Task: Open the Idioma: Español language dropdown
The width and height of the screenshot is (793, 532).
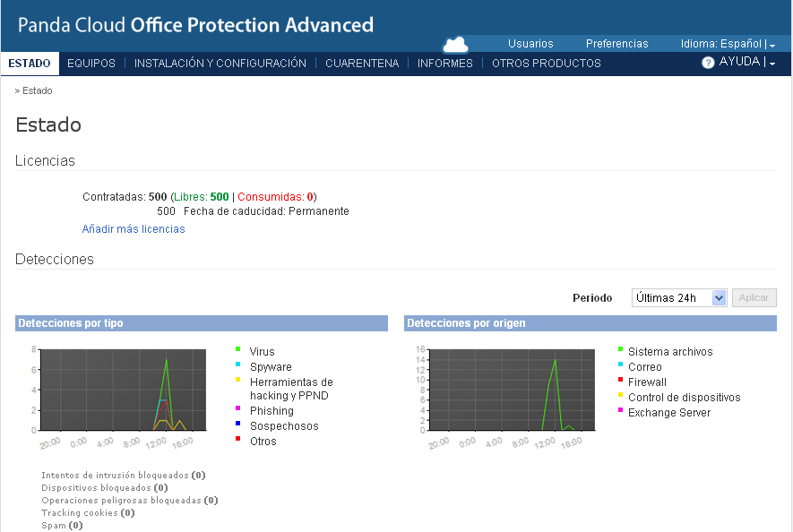Action: [728, 44]
